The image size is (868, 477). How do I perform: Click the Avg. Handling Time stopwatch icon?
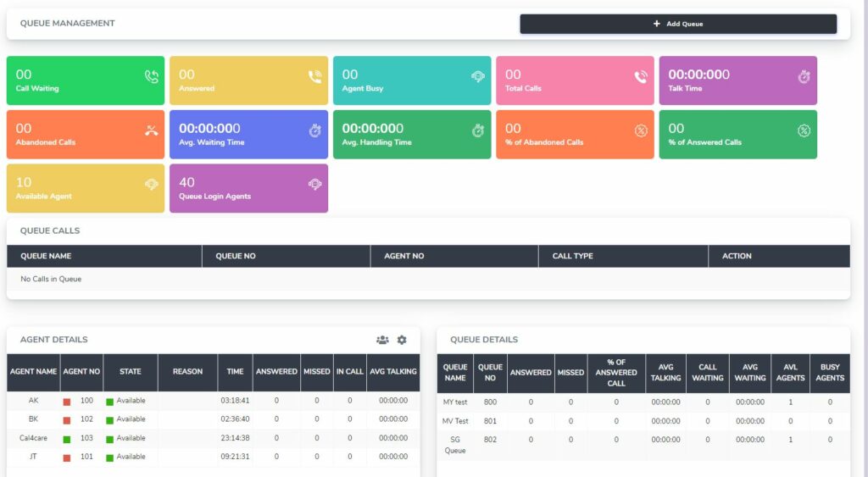(x=478, y=130)
